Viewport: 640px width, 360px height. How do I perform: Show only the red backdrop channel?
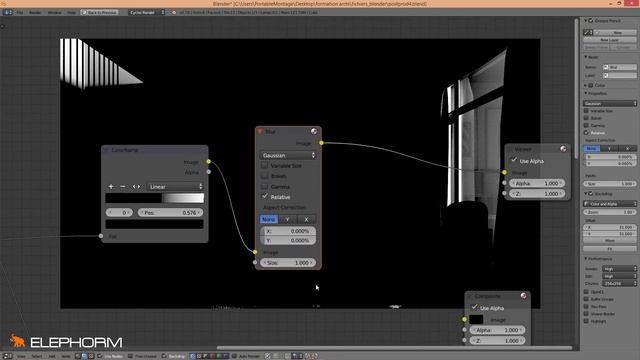[x=212, y=356]
